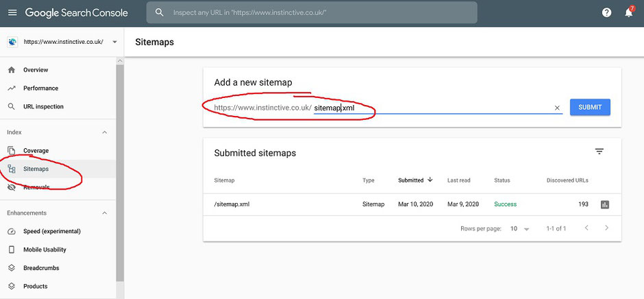Click the Mobile Usability phone icon

[12, 250]
